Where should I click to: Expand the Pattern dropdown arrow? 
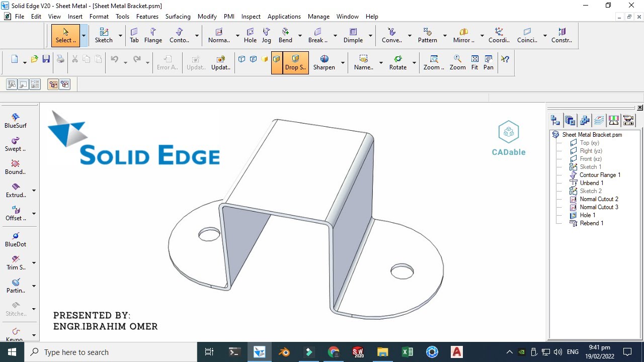pos(445,36)
